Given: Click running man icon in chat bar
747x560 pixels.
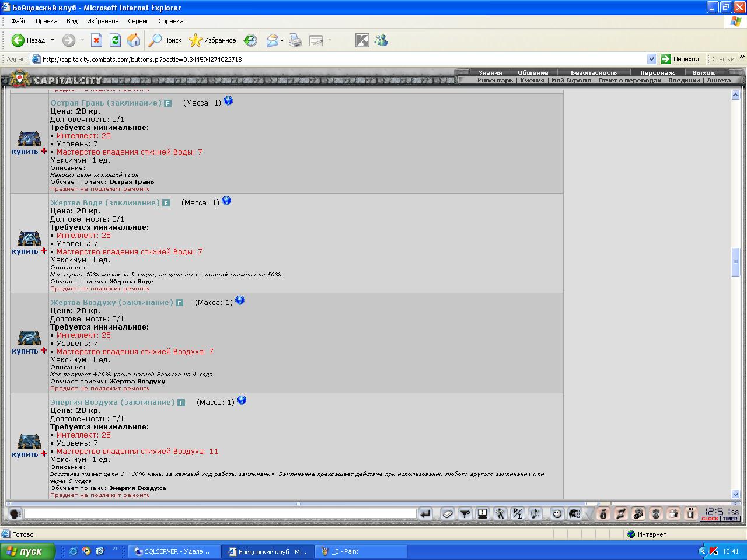Looking at the screenshot, I should click(500, 513).
